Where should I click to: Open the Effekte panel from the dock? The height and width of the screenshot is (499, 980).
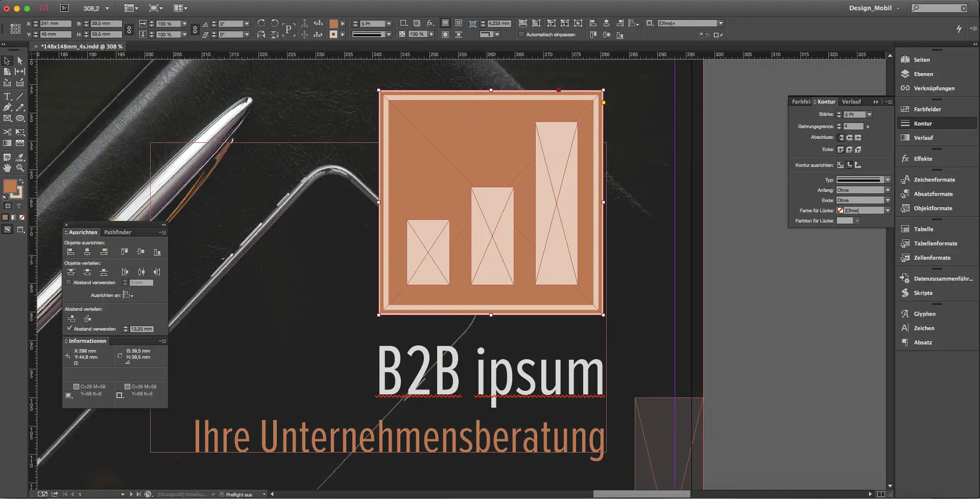point(923,159)
